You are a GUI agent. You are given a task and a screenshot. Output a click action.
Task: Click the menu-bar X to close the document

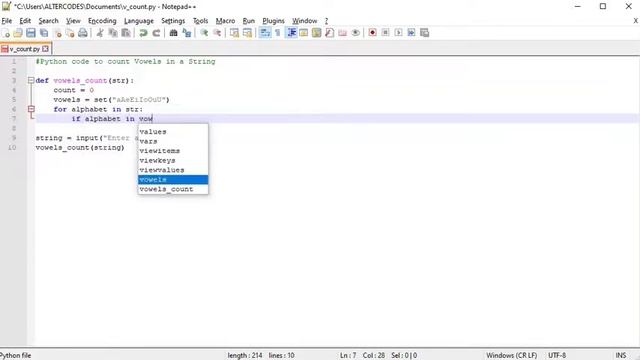636,21
